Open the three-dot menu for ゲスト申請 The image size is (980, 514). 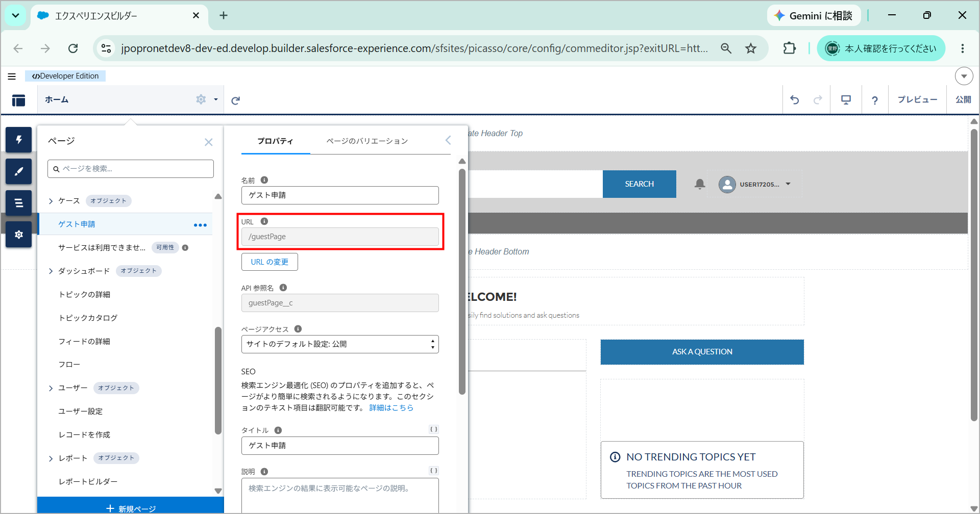tap(200, 225)
